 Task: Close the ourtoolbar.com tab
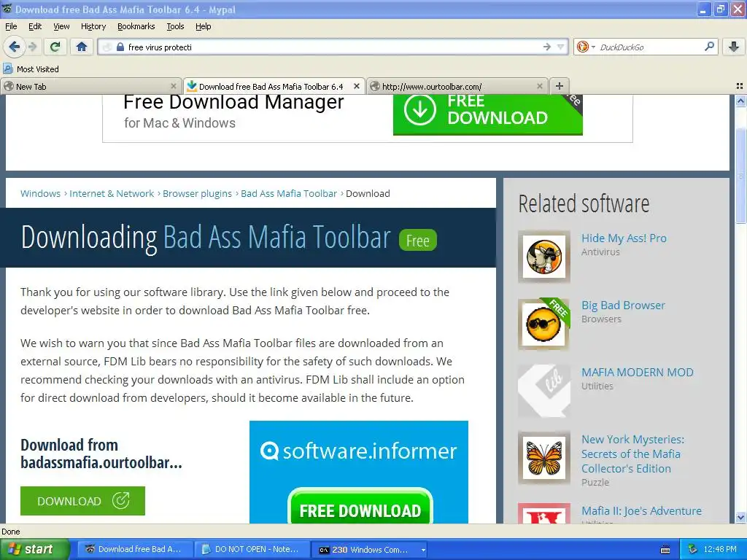pyautogui.click(x=539, y=86)
